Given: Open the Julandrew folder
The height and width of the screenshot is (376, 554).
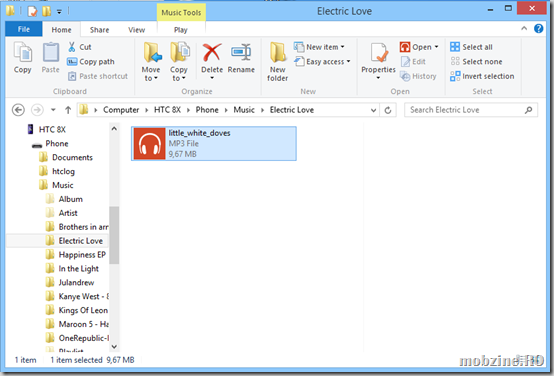Looking at the screenshot, I should (76, 282).
